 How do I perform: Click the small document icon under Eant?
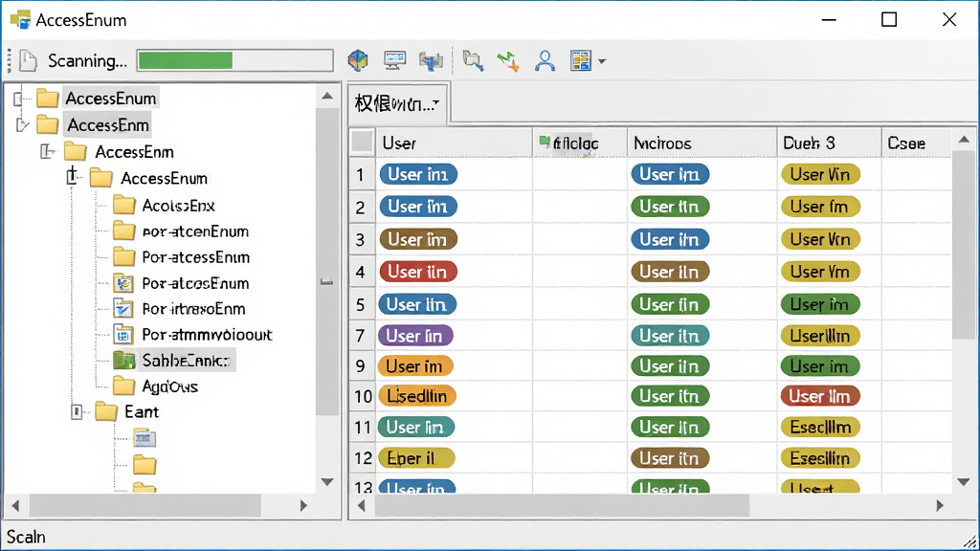coord(145,438)
